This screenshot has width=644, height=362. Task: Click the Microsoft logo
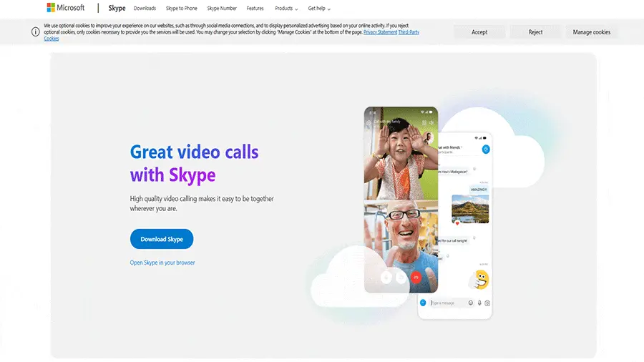click(66, 8)
